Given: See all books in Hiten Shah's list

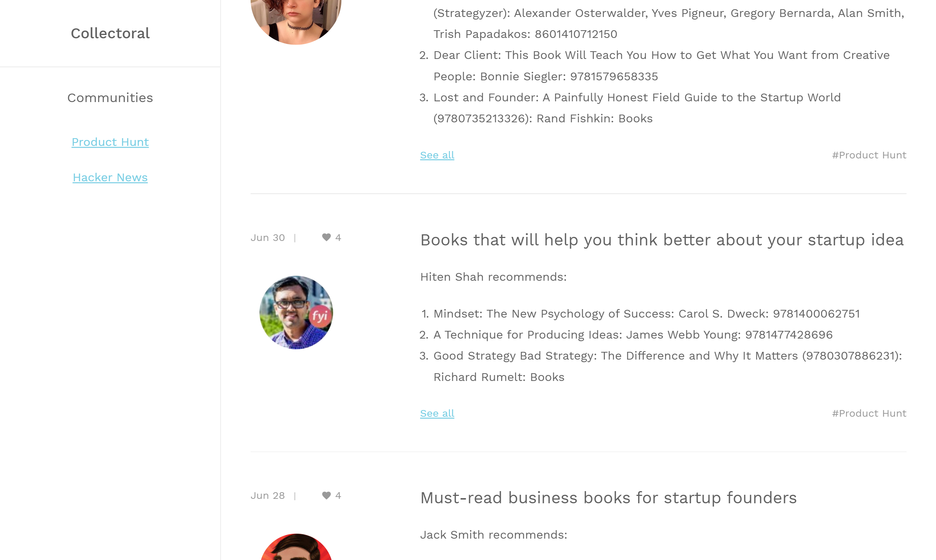Looking at the screenshot, I should 437,414.
